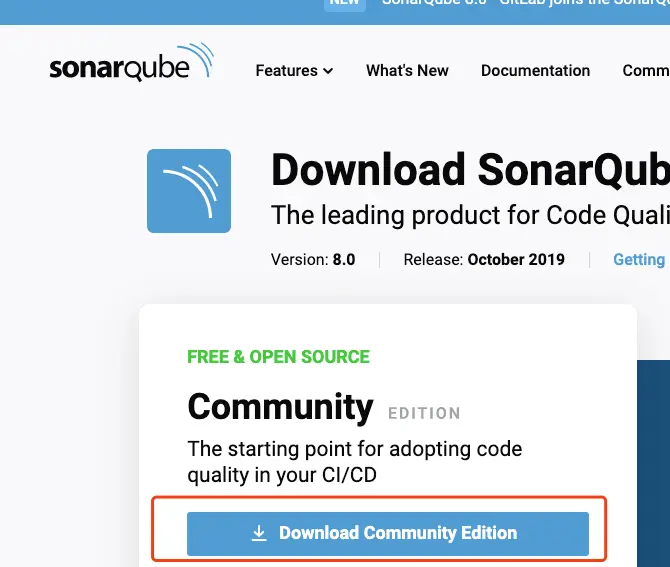
Task: Click the leading product for Code Quality subtitle
Action: (470, 215)
